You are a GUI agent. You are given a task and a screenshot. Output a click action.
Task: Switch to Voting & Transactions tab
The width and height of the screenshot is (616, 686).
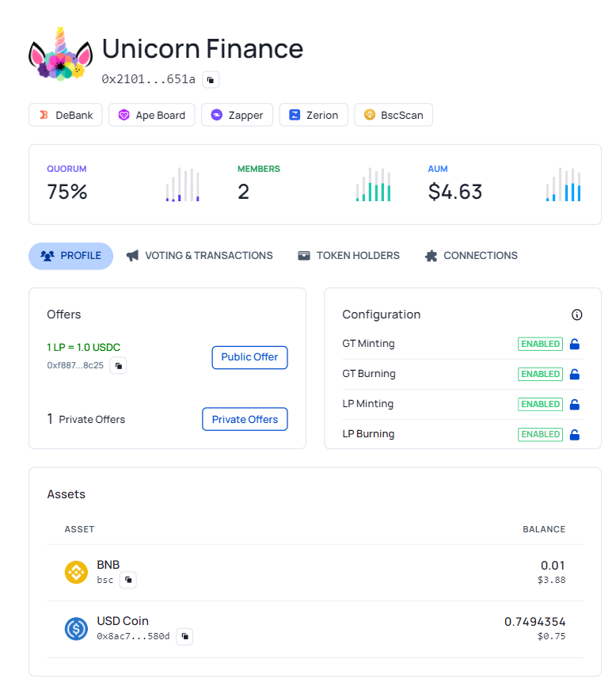coord(200,256)
